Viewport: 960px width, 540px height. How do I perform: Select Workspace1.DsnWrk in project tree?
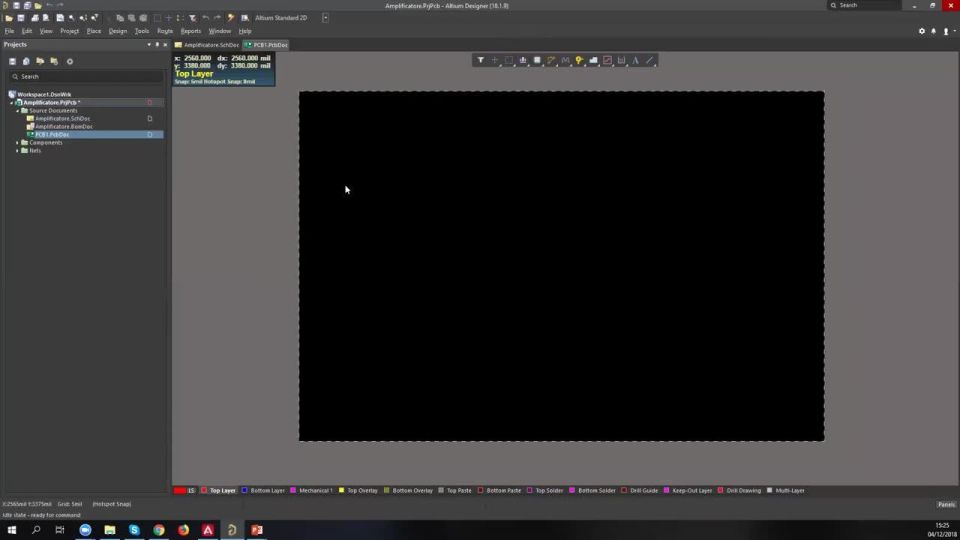click(x=44, y=95)
